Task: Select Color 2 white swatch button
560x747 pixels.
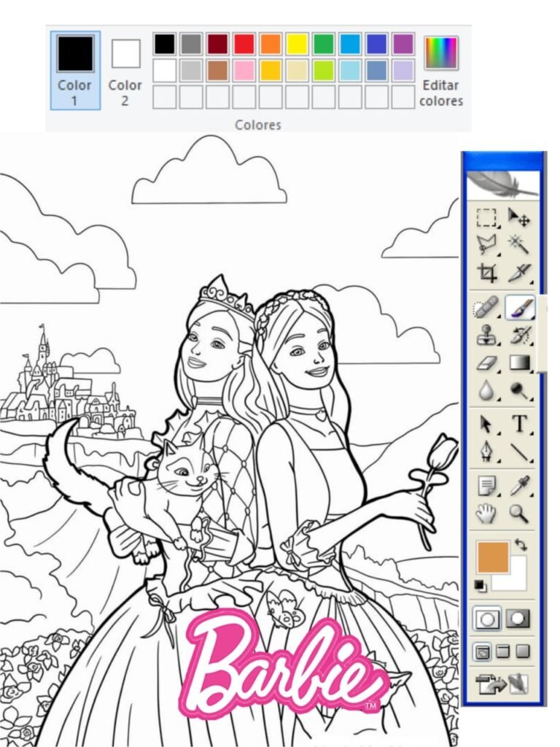Action: (x=125, y=71)
